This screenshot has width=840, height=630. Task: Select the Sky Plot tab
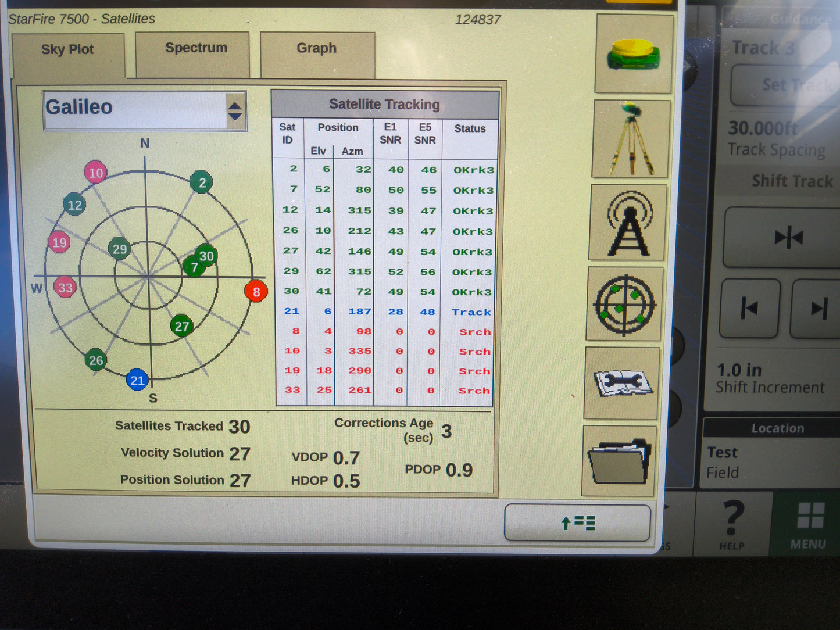pos(67,49)
